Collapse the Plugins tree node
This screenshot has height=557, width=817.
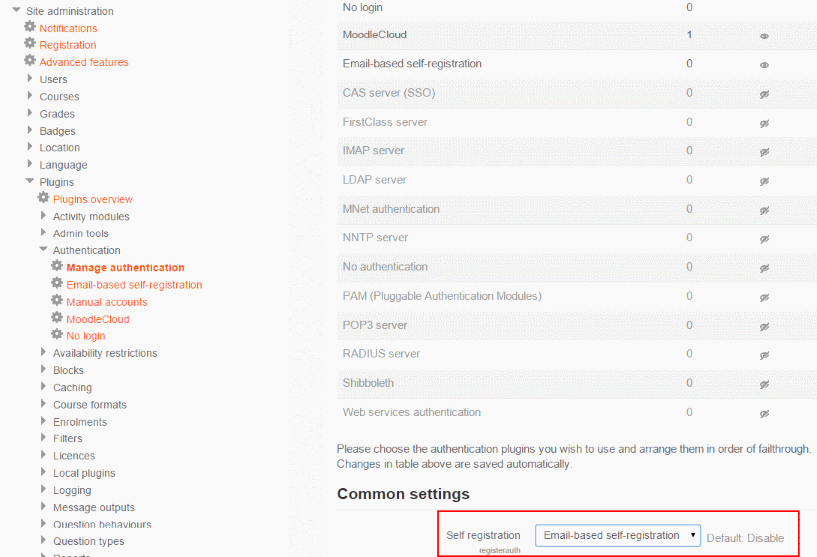pyautogui.click(x=30, y=181)
